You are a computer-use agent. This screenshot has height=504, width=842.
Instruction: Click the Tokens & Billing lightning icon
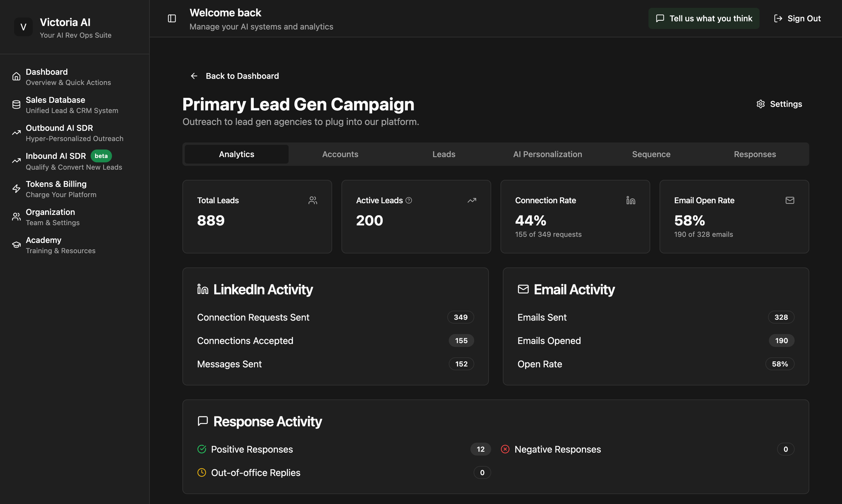[16, 189]
